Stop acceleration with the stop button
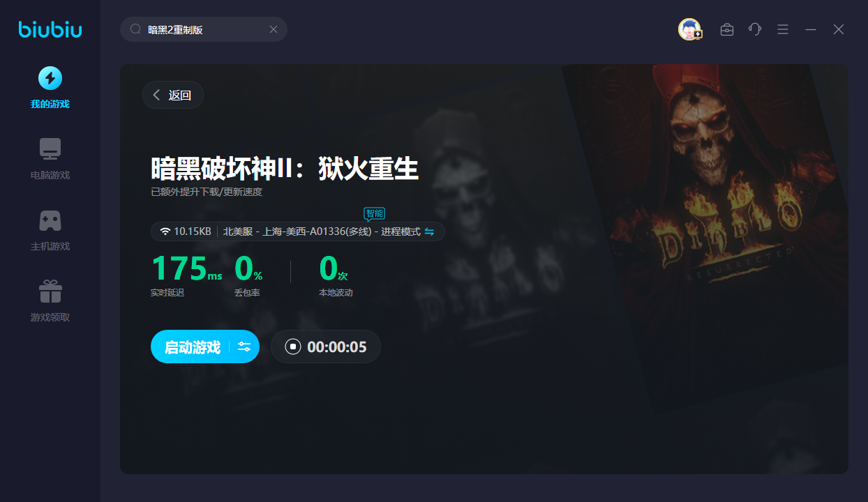Viewport: 868px width, 502px height. click(293, 347)
